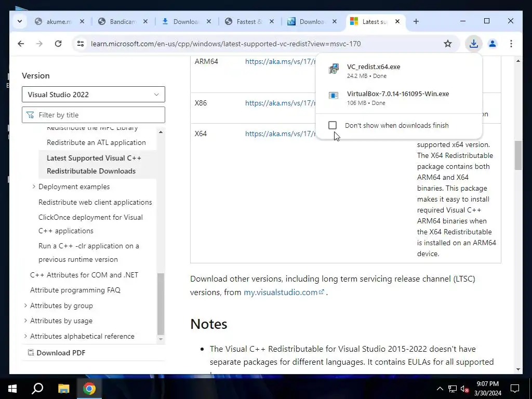The height and width of the screenshot is (399, 532).
Task: Click the VC_redist.x64.exe file icon
Action: pyautogui.click(x=334, y=69)
